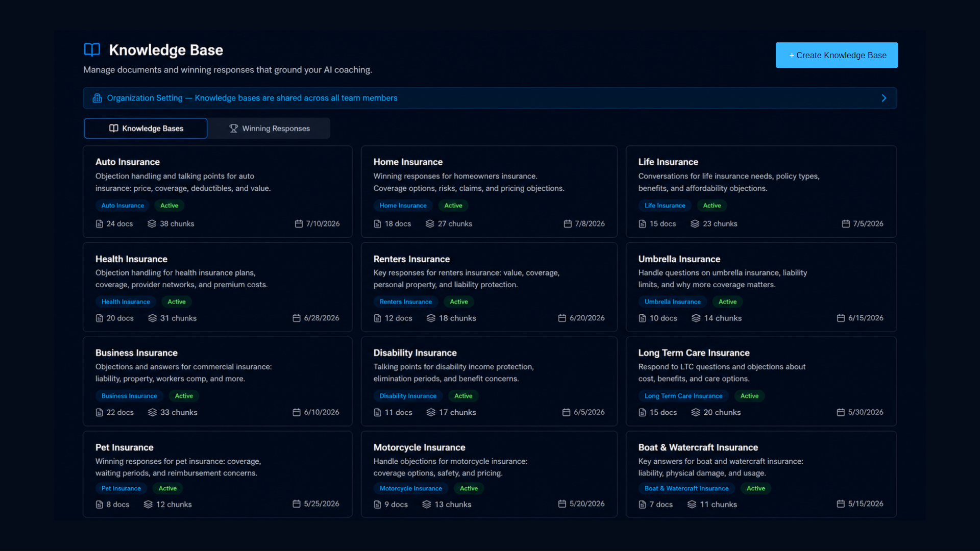The height and width of the screenshot is (551, 980).
Task: Open the Disability Insurance card title
Action: [415, 353]
